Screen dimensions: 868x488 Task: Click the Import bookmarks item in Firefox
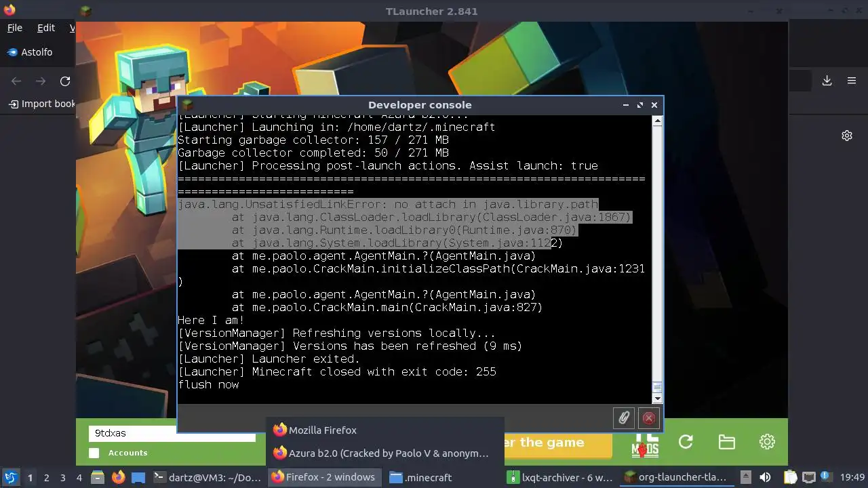coord(41,104)
